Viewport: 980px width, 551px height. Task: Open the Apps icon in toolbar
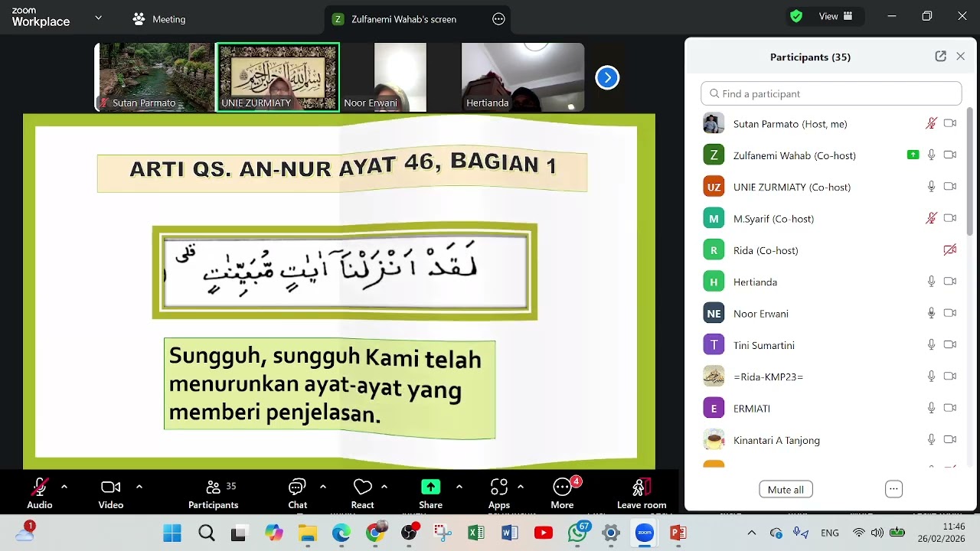point(499,487)
